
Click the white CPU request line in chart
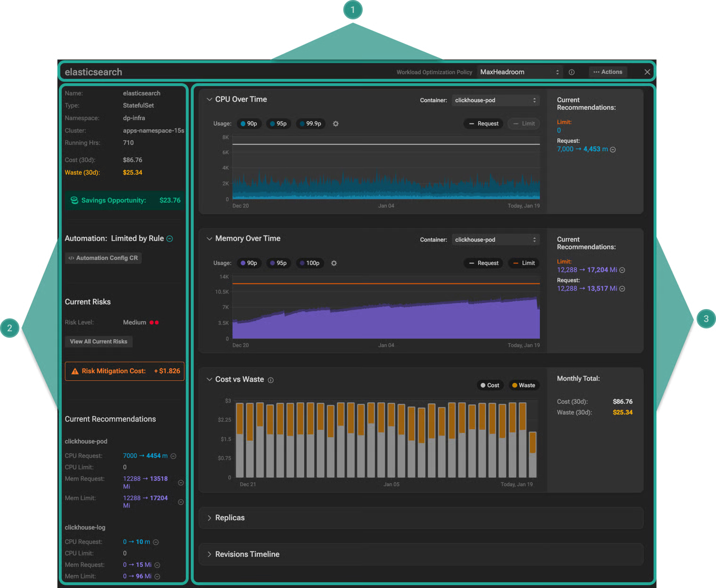coord(386,144)
